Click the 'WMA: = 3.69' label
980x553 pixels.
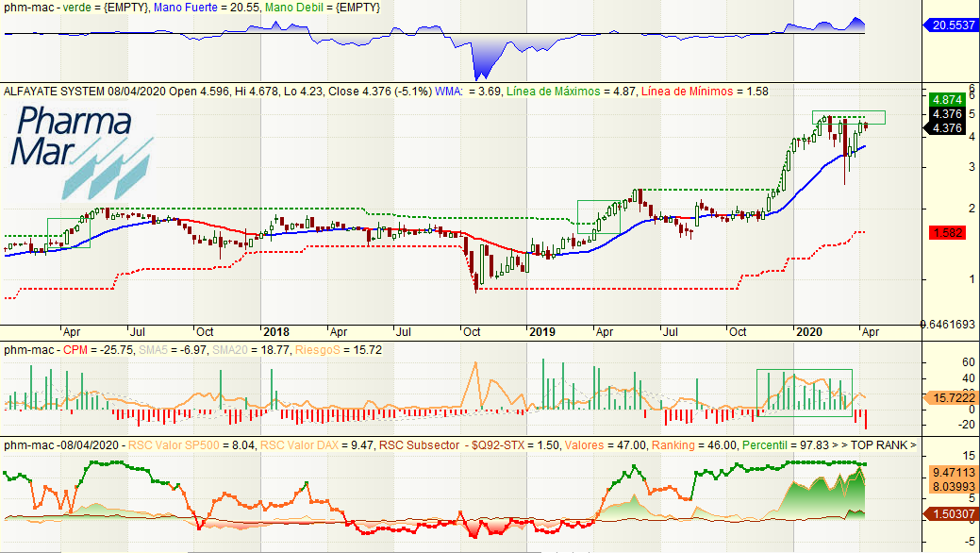468,92
